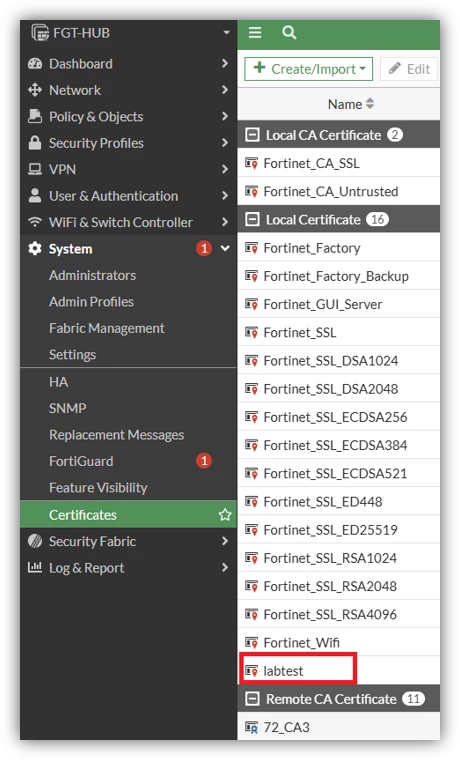Screen dimensions: 460x760
Task: Select the Fortinet_SSL_DSA1024 row
Action: pos(339,361)
